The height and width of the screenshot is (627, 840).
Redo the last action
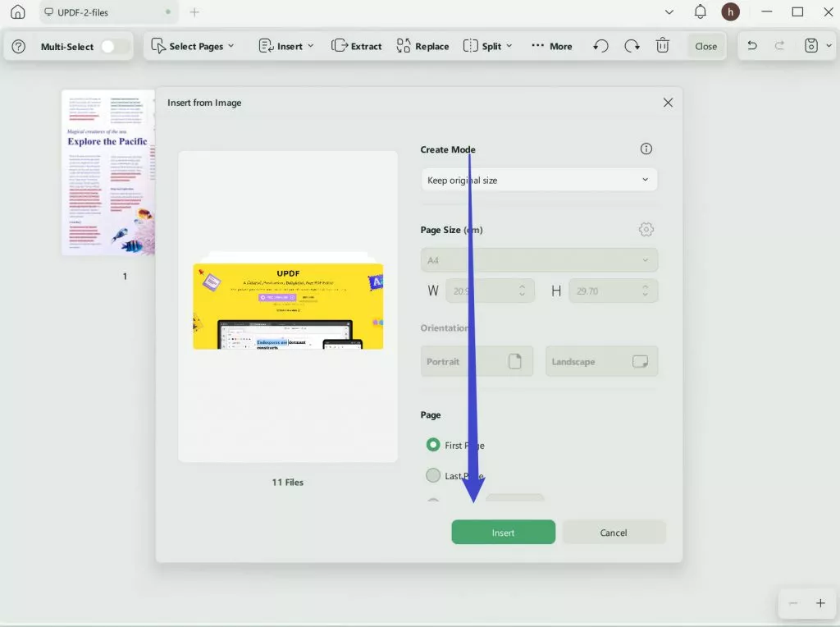click(x=779, y=46)
